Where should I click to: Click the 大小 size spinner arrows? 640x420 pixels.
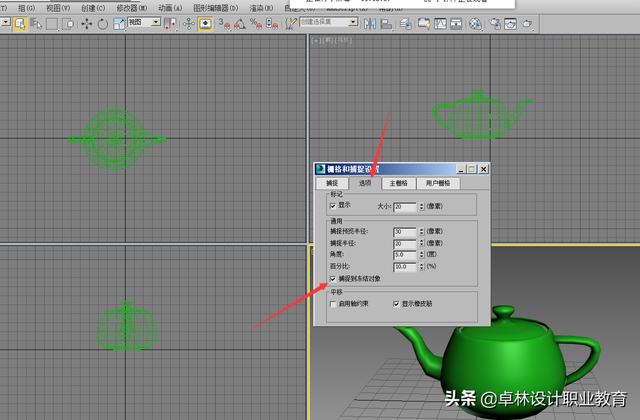coord(421,206)
